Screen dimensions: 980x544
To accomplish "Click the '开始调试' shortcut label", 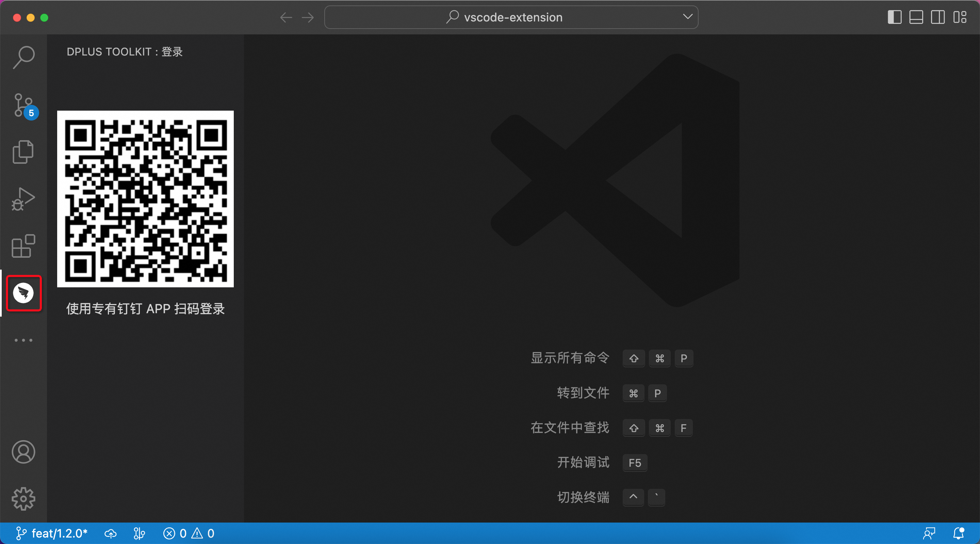I will (x=583, y=463).
